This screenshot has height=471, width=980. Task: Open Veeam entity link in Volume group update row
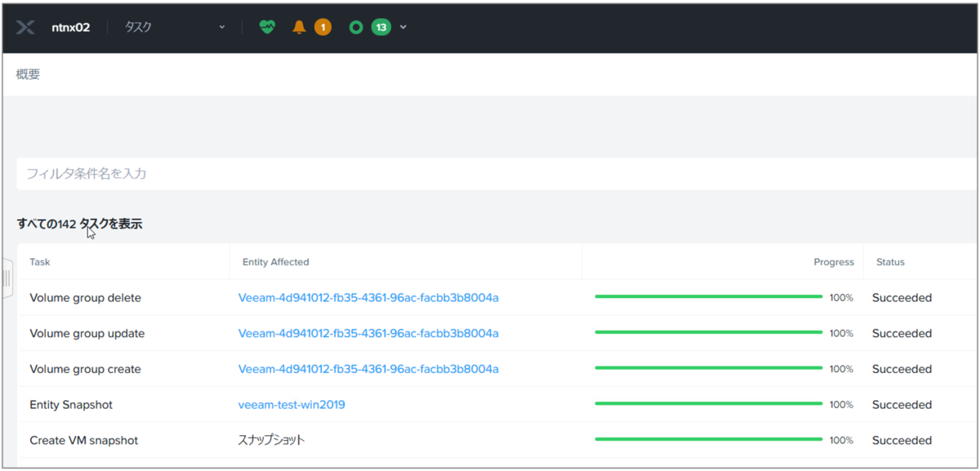[x=368, y=333]
